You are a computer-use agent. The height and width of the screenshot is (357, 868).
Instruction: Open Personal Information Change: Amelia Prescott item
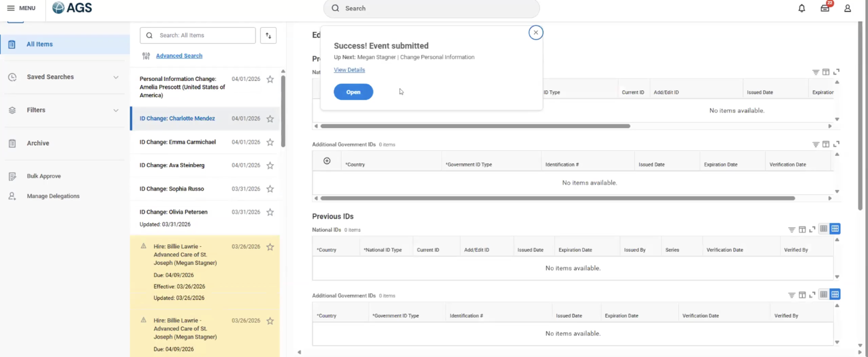click(x=205, y=87)
